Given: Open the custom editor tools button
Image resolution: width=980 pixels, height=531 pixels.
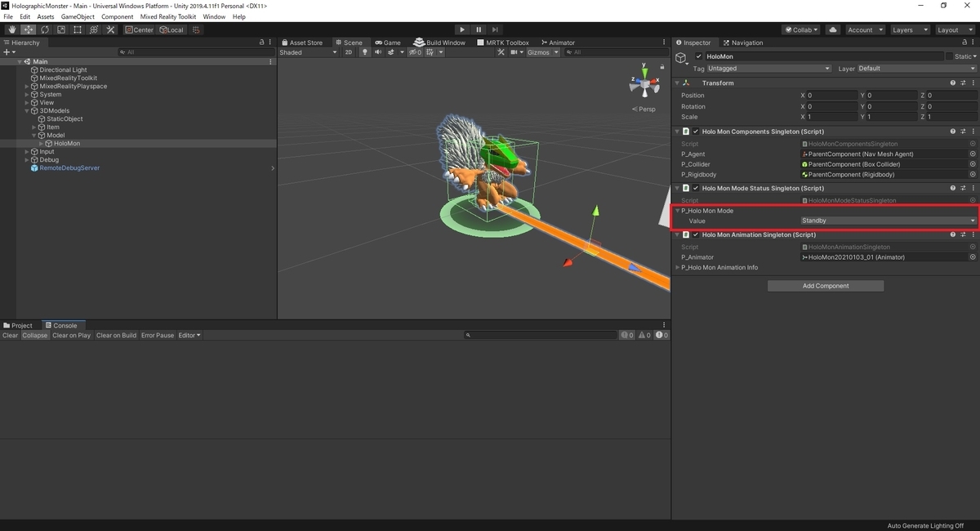Looking at the screenshot, I should click(x=110, y=29).
